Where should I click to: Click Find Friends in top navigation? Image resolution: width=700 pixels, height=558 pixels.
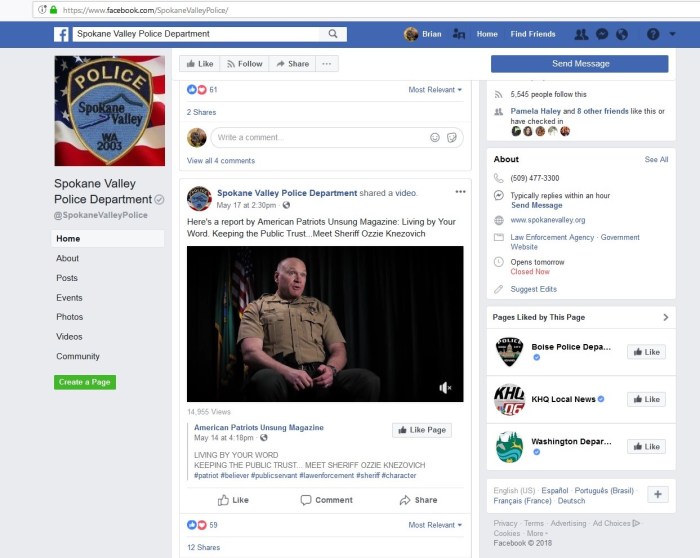533,34
